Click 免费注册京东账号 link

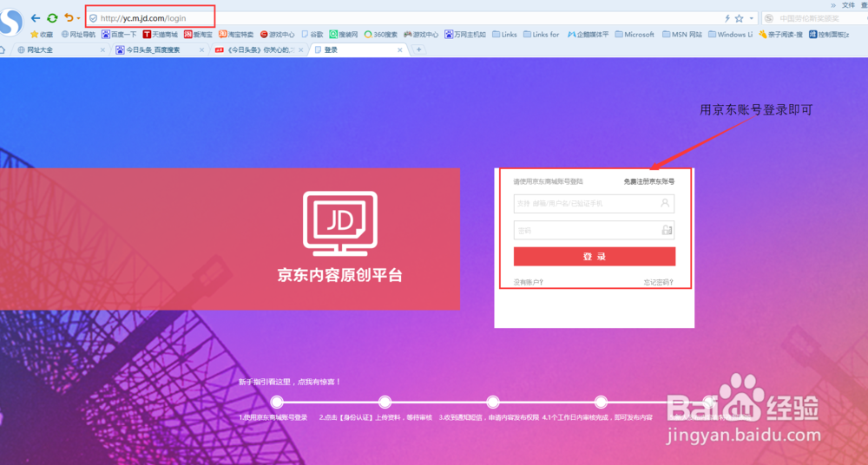pos(648,181)
